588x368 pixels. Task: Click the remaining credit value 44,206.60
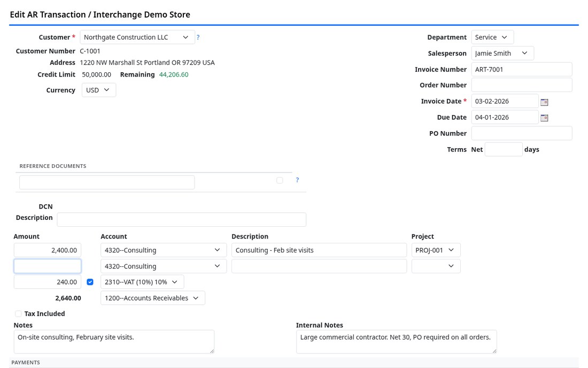[174, 75]
